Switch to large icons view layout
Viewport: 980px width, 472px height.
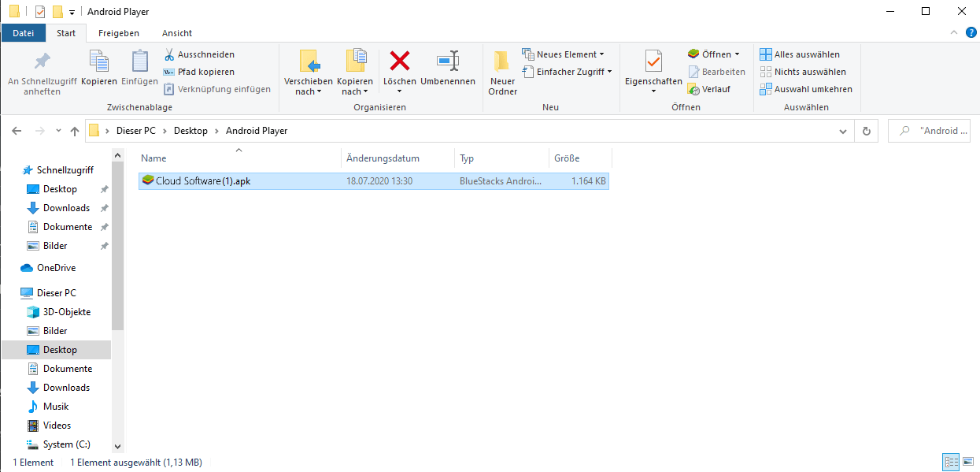coord(967,462)
